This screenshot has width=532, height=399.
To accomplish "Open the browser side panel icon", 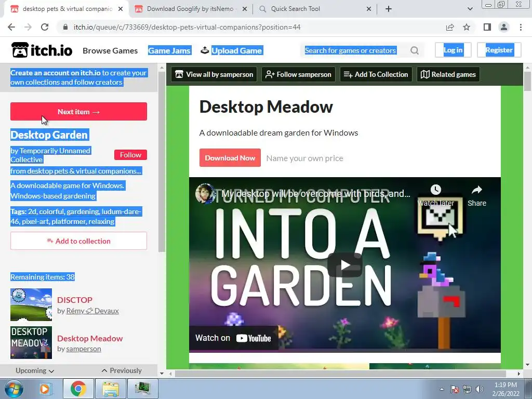I will 487,27.
